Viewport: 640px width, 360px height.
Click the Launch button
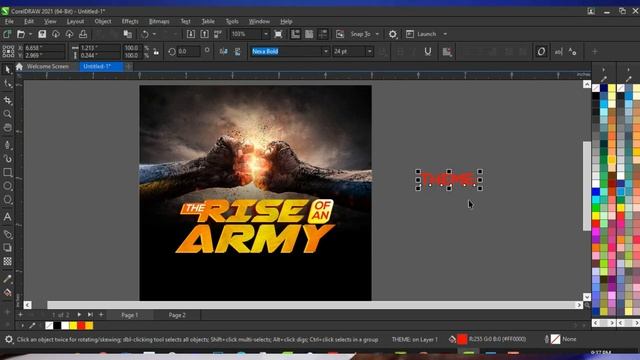[x=422, y=34]
